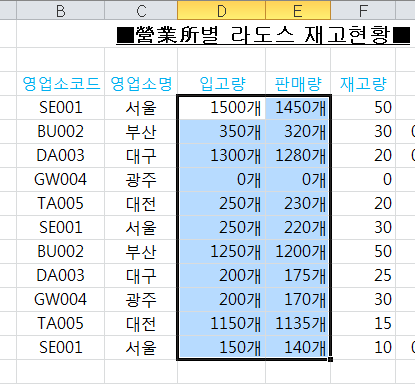Click the cell containing 170개

point(298,299)
